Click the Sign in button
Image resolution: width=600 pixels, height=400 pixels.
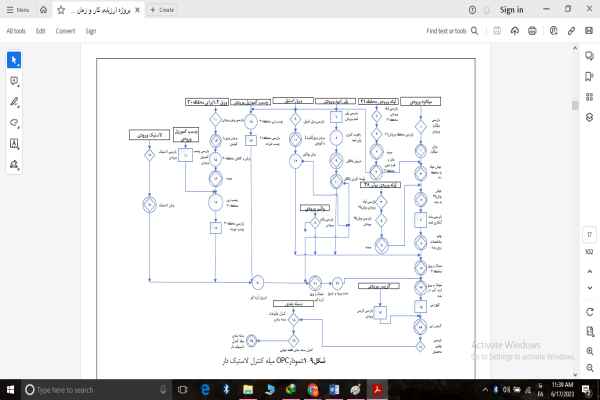pos(511,9)
